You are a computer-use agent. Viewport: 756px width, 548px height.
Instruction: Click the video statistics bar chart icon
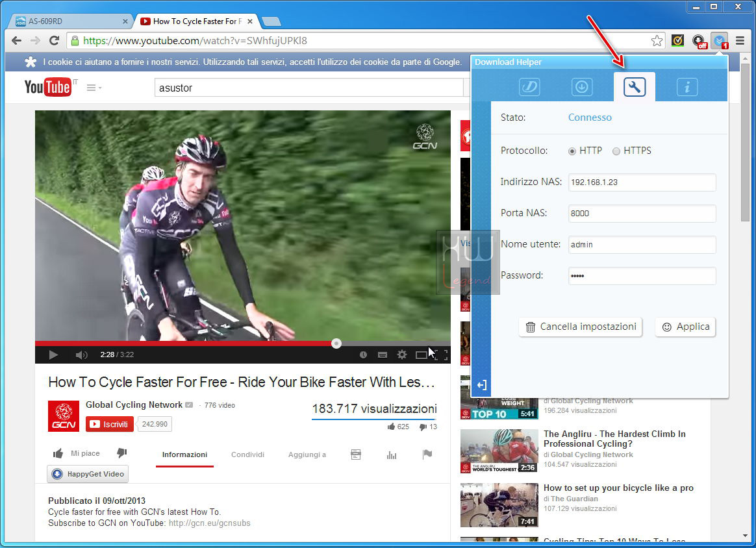pyautogui.click(x=392, y=455)
